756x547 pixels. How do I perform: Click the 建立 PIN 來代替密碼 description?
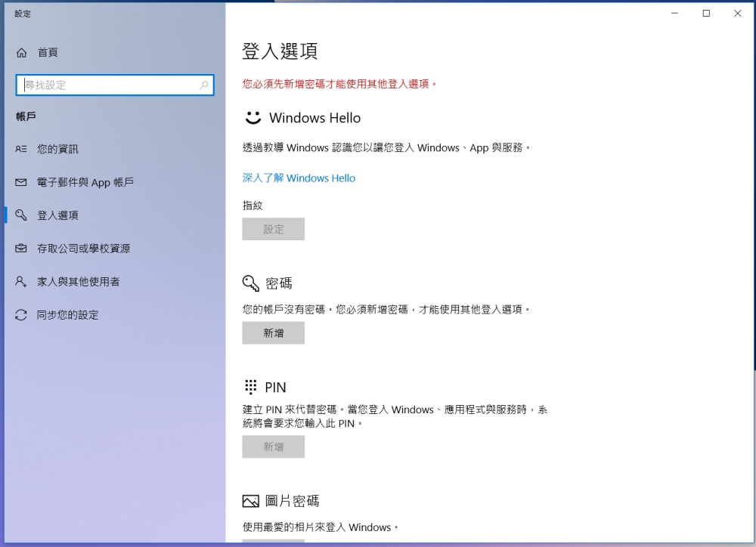tap(395, 416)
